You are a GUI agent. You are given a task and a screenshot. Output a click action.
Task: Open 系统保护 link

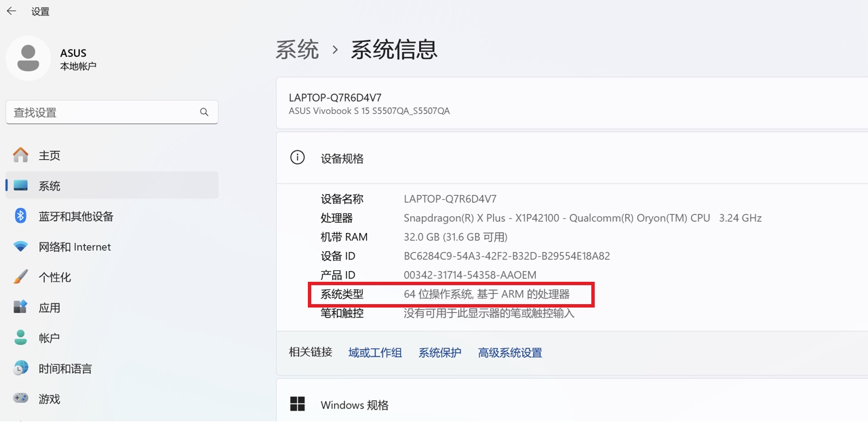coord(439,353)
